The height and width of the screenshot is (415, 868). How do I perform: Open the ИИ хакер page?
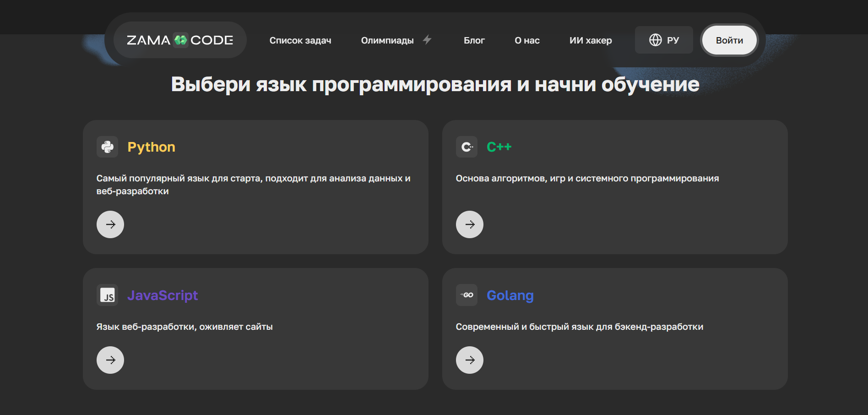click(591, 40)
